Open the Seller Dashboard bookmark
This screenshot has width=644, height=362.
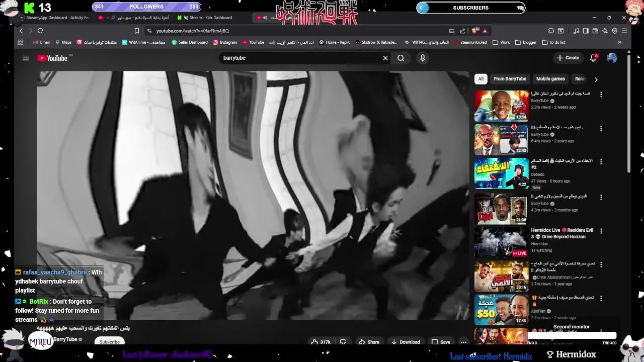click(x=189, y=42)
